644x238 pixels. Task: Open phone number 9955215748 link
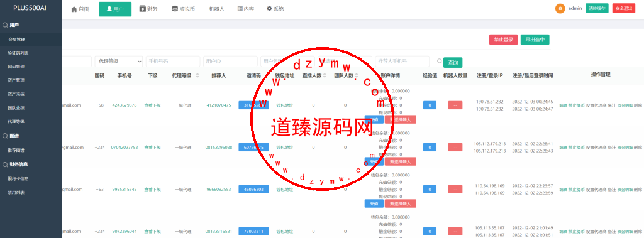125,190
